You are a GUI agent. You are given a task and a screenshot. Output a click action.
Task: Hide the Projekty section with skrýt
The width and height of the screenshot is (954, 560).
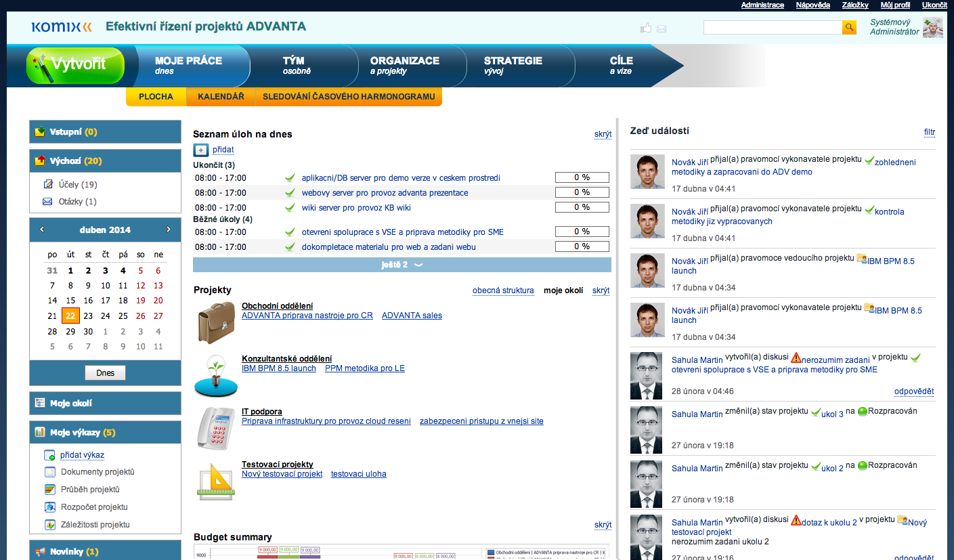(x=601, y=290)
